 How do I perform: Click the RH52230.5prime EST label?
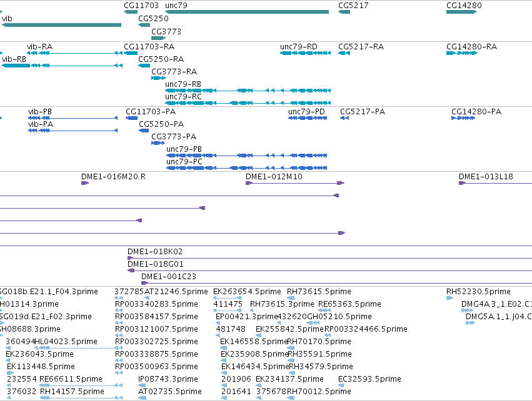[478, 292]
